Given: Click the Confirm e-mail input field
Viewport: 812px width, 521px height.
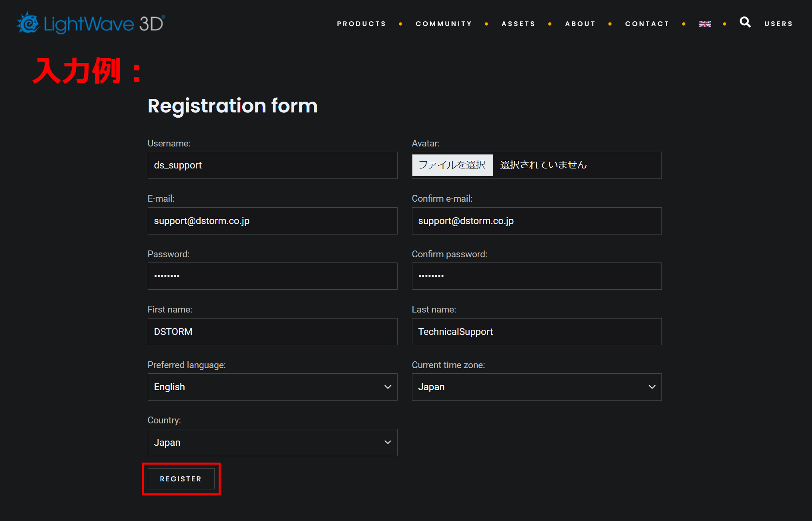Looking at the screenshot, I should pos(537,221).
